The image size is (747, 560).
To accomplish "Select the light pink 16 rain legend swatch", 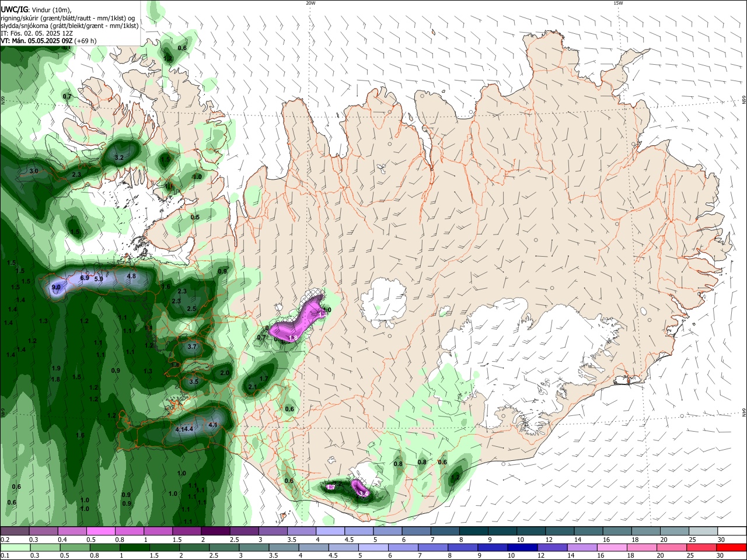I will (x=612, y=547).
